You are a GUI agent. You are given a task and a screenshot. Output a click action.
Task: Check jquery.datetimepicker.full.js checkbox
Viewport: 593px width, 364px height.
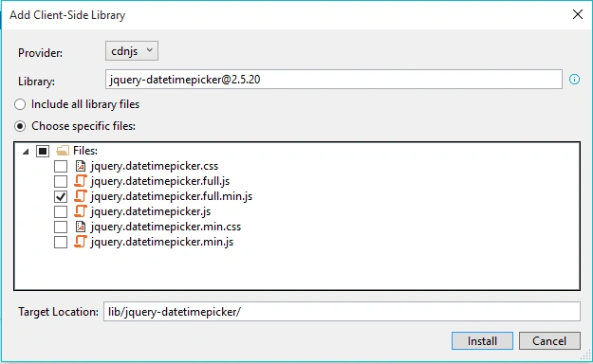click(x=61, y=181)
